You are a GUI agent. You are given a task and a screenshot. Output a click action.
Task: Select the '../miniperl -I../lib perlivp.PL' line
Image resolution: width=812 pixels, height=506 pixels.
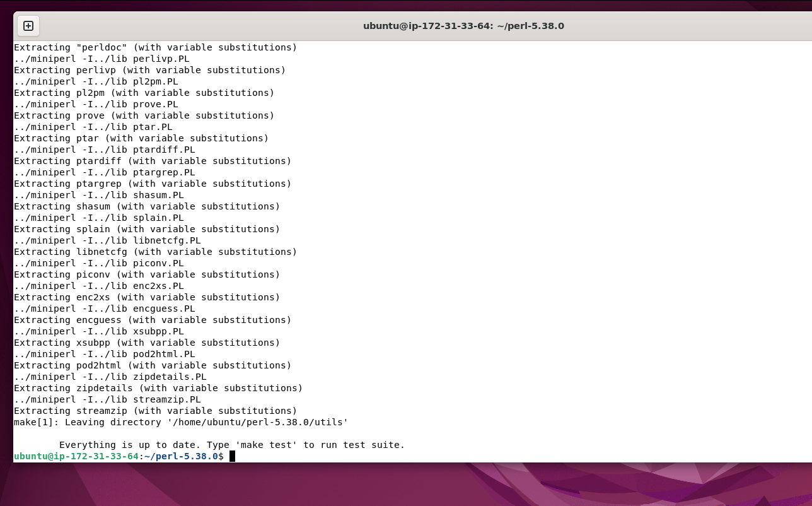coord(101,59)
